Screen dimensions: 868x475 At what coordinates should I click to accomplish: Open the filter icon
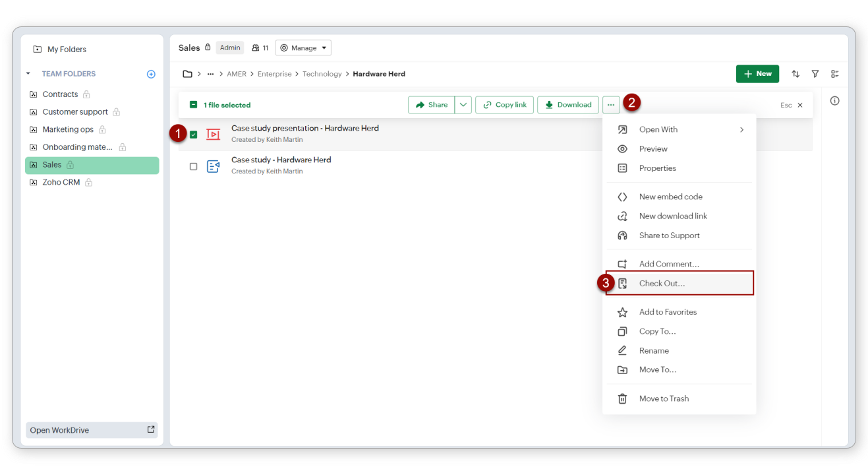tap(815, 74)
